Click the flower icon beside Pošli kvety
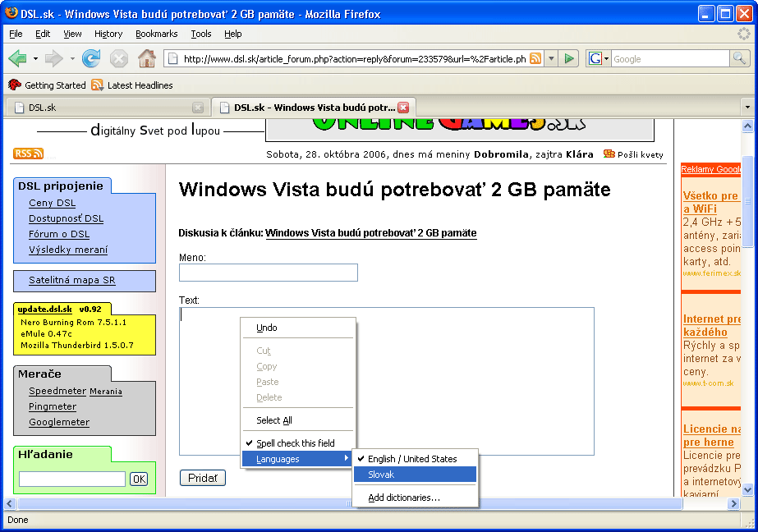Viewport: 758px width, 532px height. (x=609, y=154)
